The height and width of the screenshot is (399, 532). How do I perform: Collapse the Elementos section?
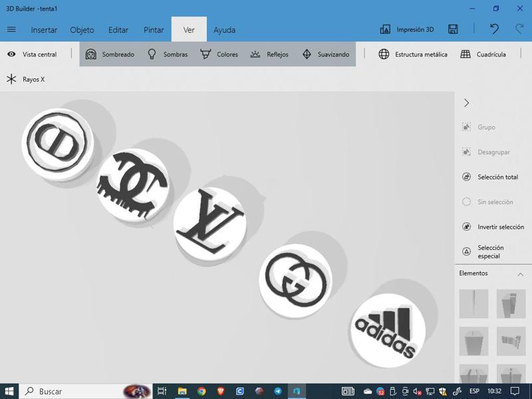point(520,274)
